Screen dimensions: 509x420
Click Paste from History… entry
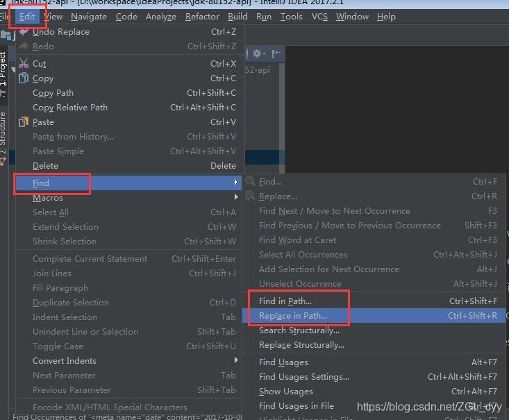[x=129, y=137]
